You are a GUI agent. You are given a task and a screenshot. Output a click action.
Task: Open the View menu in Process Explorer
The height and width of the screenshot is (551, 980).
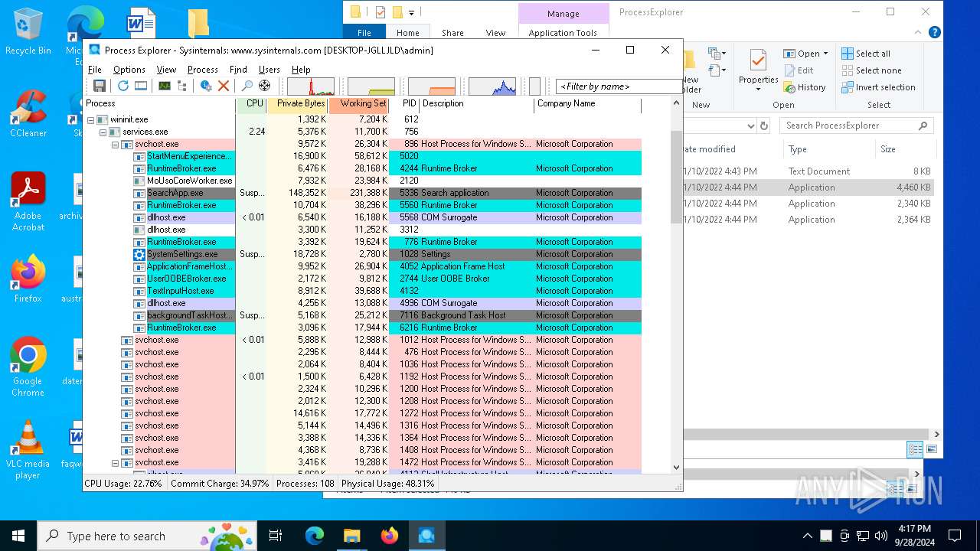(x=166, y=70)
